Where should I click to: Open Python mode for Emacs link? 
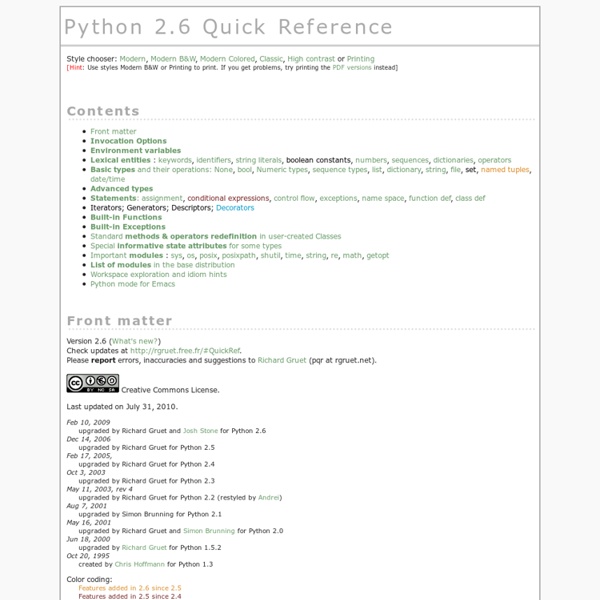[132, 284]
